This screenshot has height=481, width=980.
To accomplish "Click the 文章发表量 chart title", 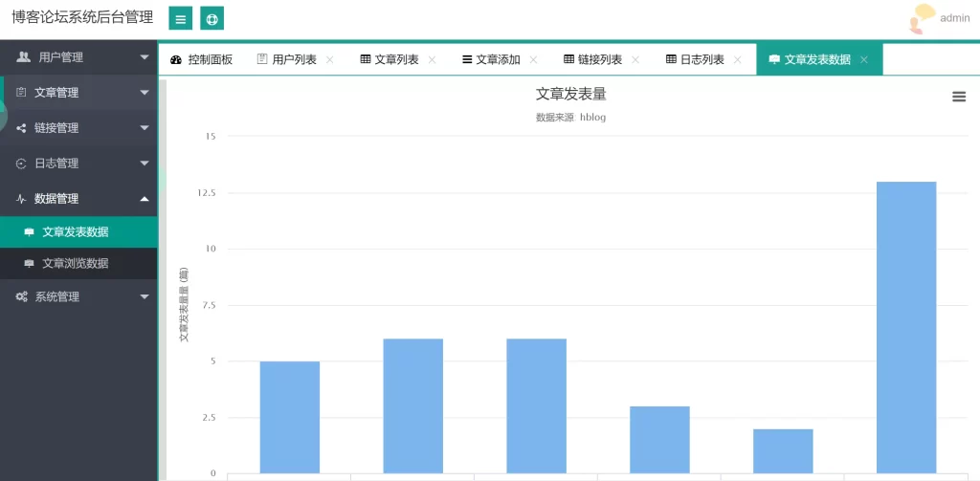I will click(570, 95).
